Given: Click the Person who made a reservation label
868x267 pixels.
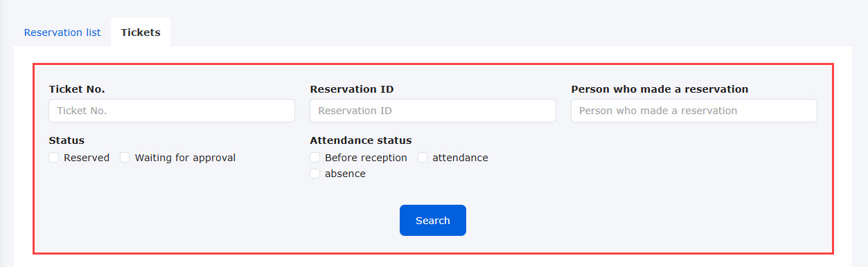Looking at the screenshot, I should coord(659,89).
